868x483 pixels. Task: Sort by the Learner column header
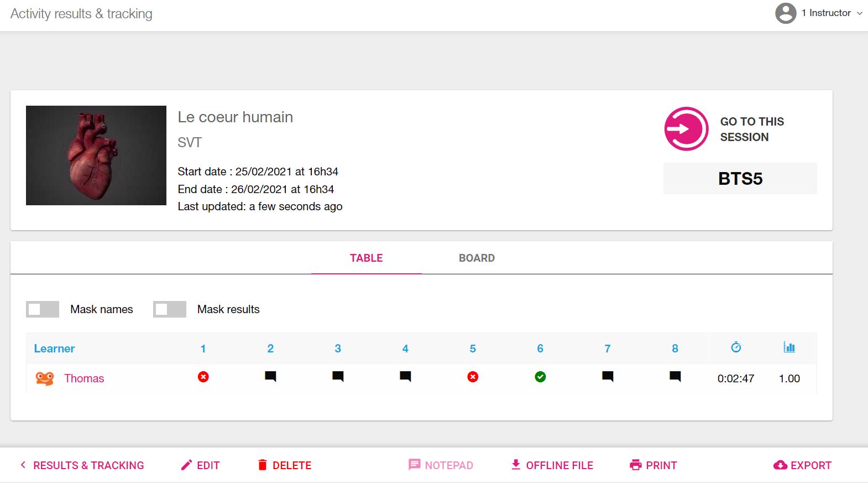pos(54,349)
